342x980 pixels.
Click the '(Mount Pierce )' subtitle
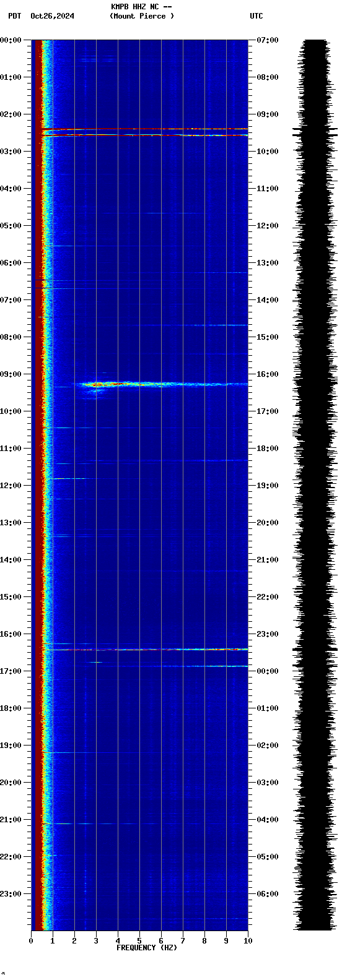pos(142,16)
